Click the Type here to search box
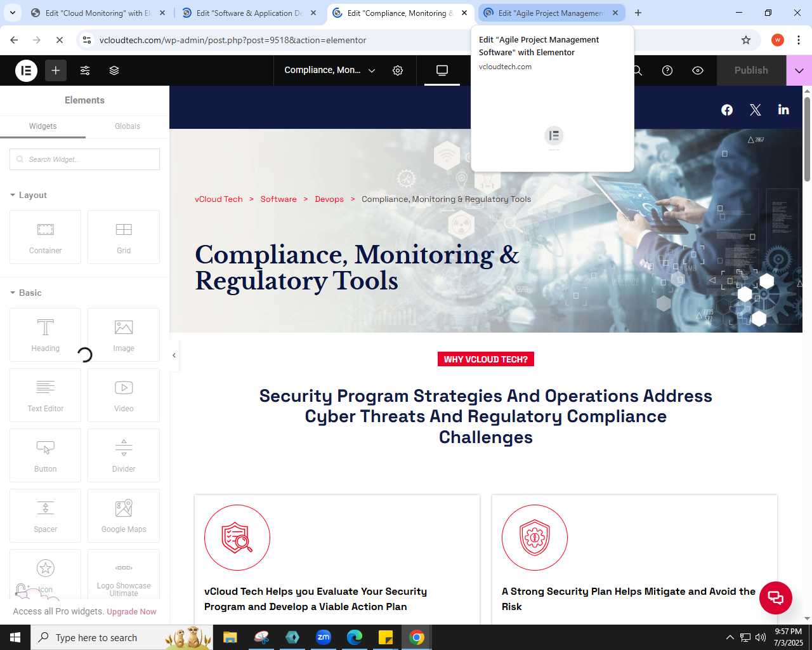 pos(121,637)
